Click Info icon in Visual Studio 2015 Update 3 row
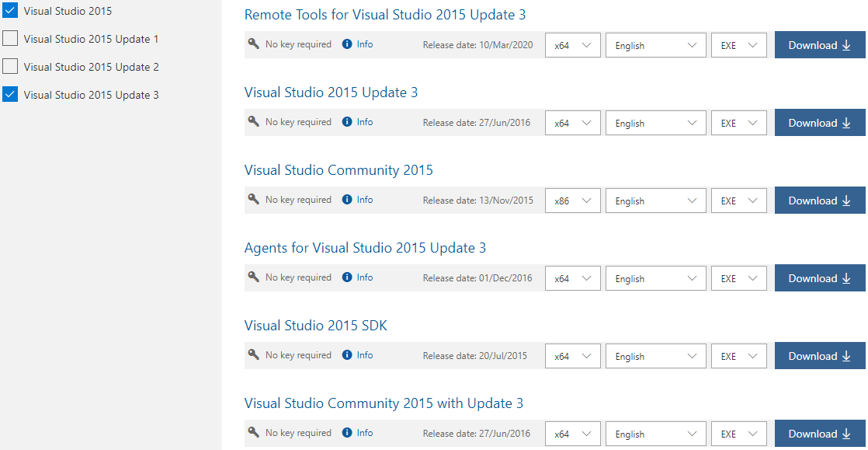This screenshot has width=868, height=450. (x=347, y=122)
